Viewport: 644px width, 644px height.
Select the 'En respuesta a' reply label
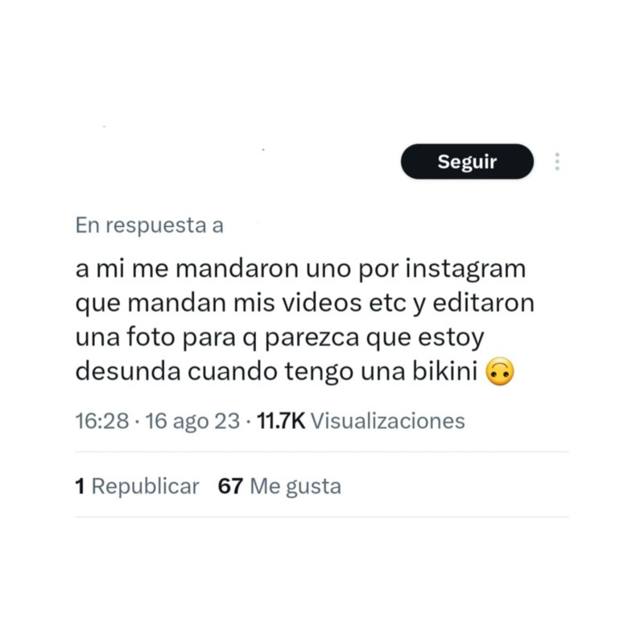(x=150, y=225)
